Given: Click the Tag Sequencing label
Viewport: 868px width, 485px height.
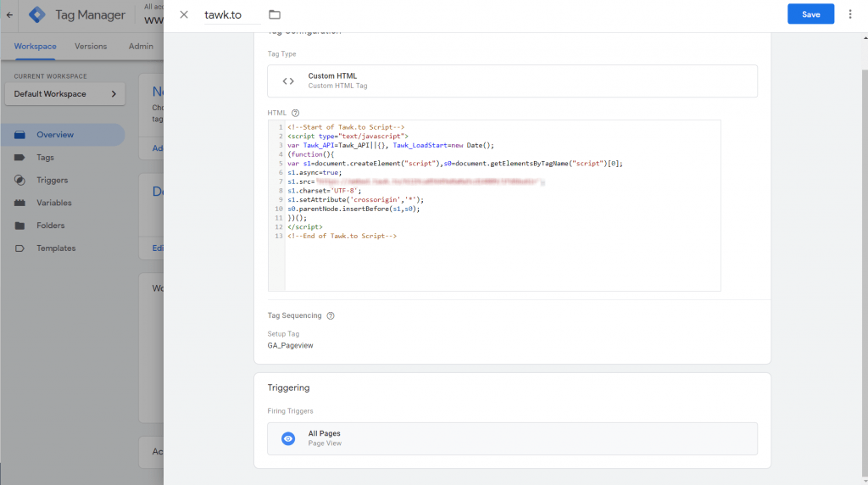Looking at the screenshot, I should pyautogui.click(x=294, y=315).
